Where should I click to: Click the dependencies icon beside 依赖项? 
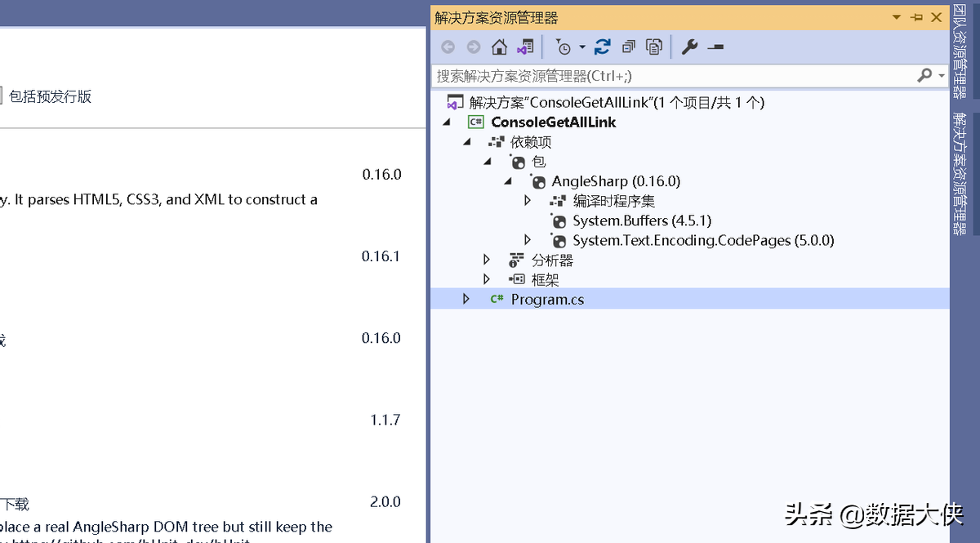point(496,142)
